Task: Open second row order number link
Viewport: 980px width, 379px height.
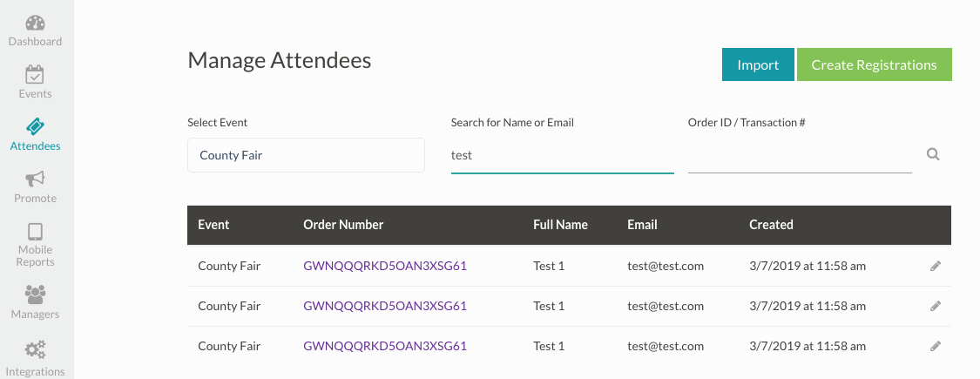Action: [385, 306]
